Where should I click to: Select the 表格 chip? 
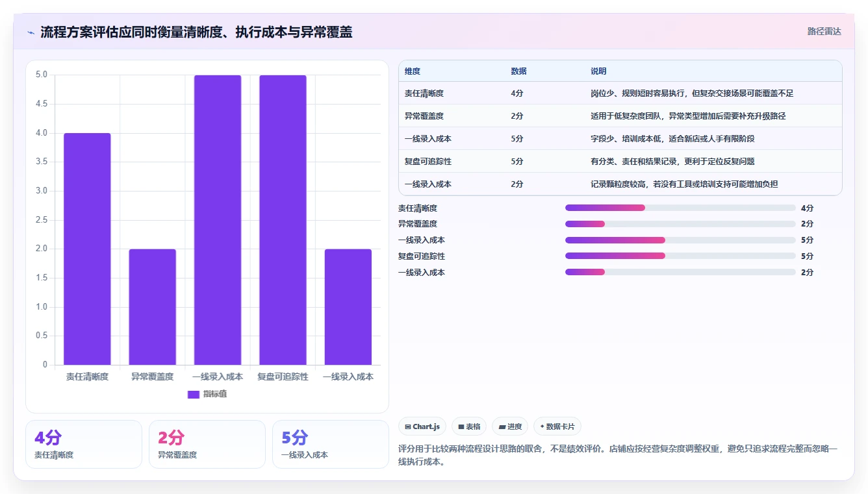(469, 426)
